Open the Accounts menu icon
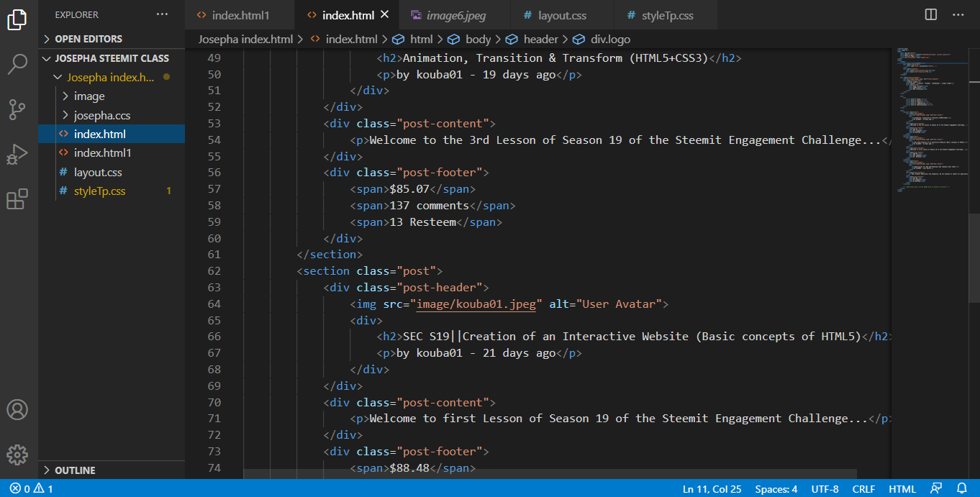Viewport: 980px width, 497px height. (x=17, y=409)
